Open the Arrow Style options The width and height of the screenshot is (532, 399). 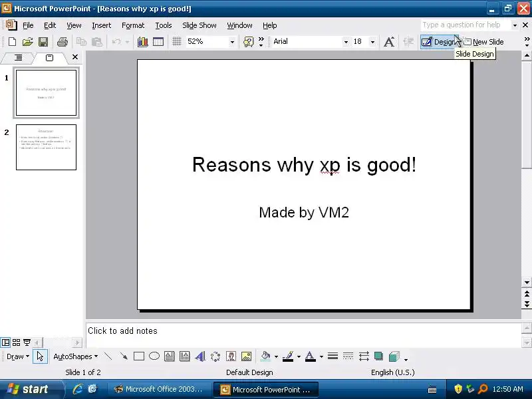pos(364,356)
